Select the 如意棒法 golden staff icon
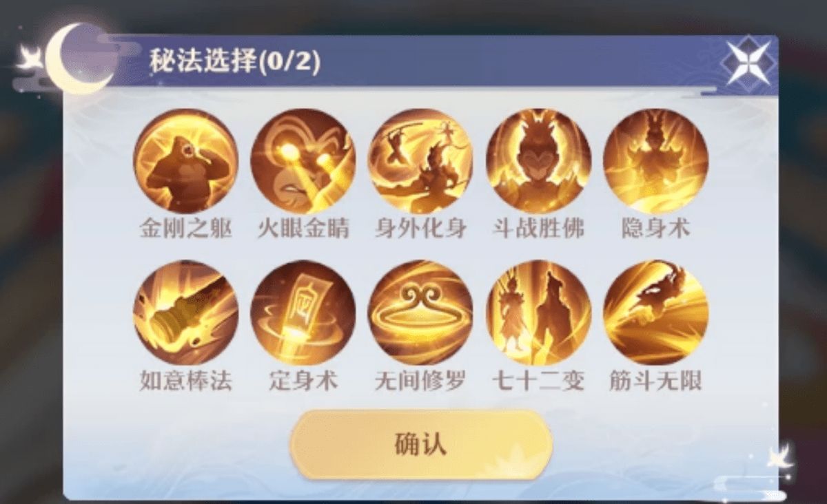Image resolution: width=827 pixels, height=504 pixels. coord(185,313)
